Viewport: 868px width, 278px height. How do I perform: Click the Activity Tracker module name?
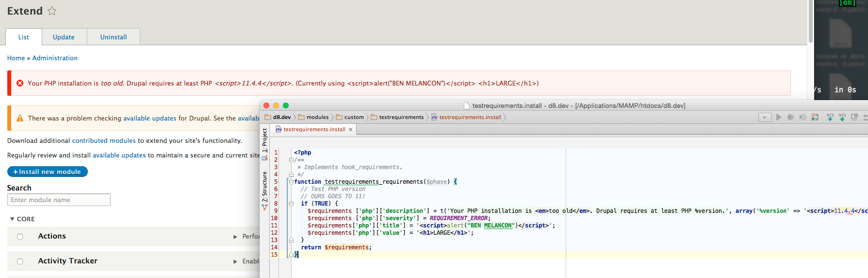coord(68,261)
